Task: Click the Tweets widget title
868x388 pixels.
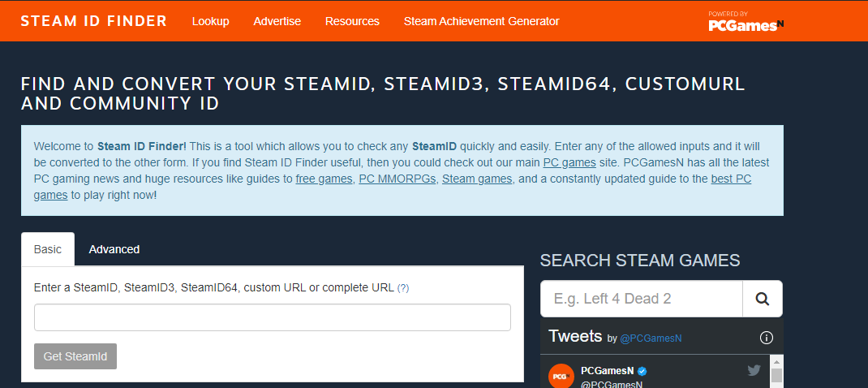Action: pyautogui.click(x=575, y=336)
